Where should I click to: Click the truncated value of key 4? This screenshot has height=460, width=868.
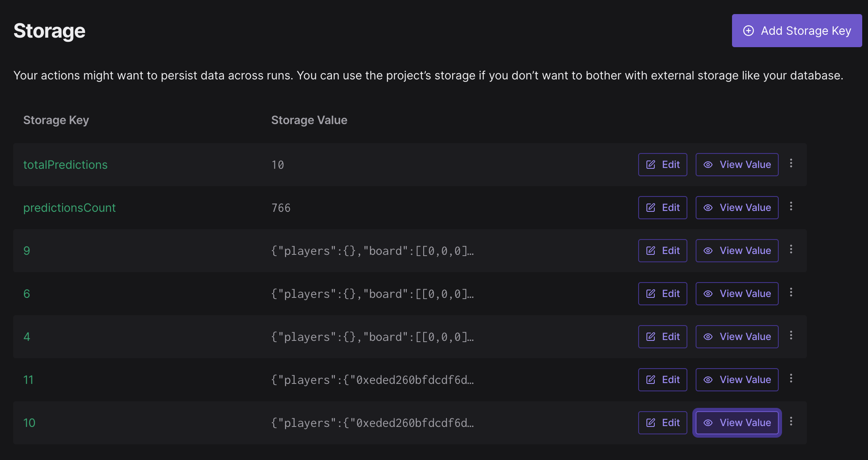click(372, 337)
